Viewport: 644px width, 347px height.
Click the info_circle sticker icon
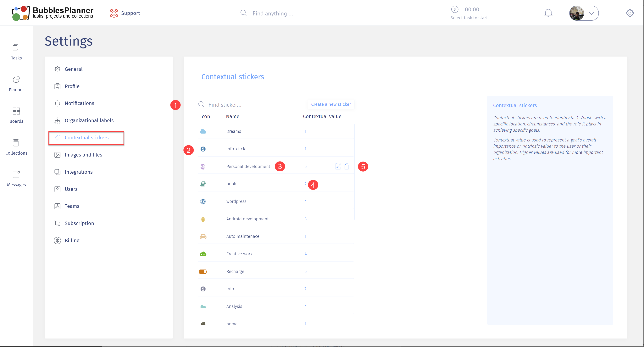tap(203, 149)
